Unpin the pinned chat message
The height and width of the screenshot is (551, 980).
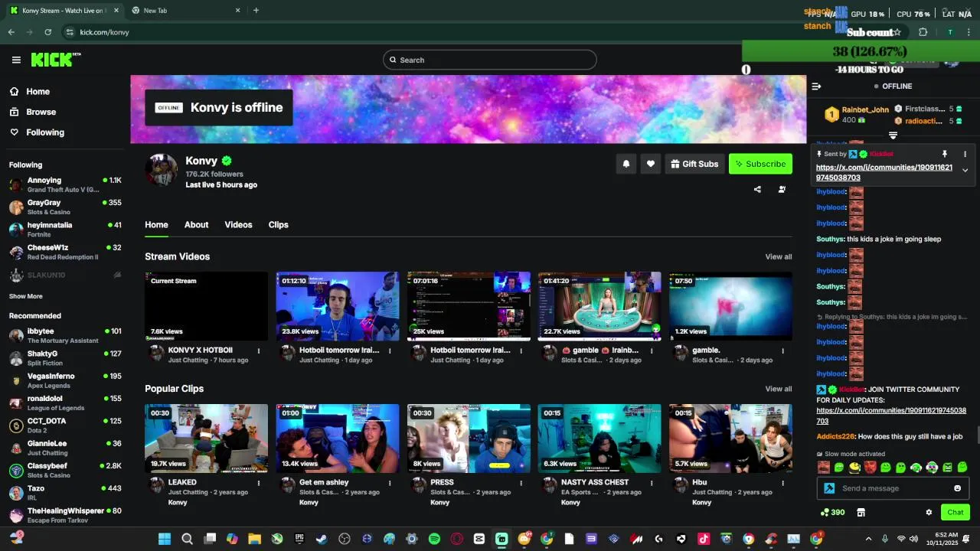click(945, 154)
